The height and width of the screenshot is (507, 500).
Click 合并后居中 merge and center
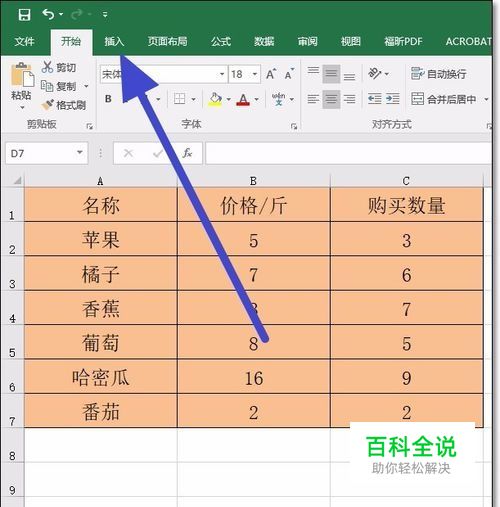click(x=443, y=99)
